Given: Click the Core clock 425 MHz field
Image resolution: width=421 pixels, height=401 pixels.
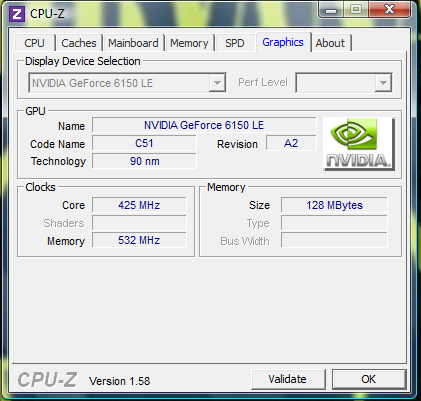Looking at the screenshot, I should (x=139, y=205).
